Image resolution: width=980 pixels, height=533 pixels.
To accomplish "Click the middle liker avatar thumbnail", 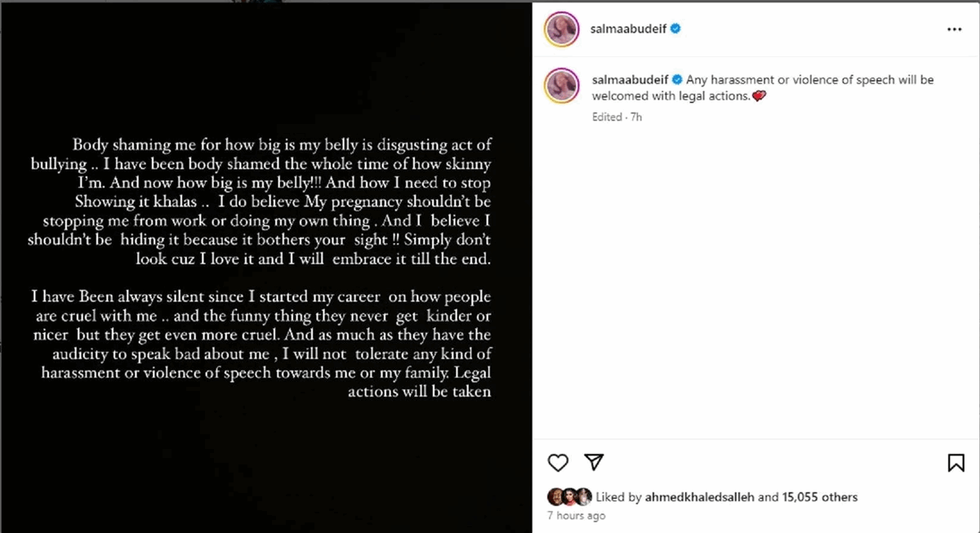I will (x=569, y=496).
